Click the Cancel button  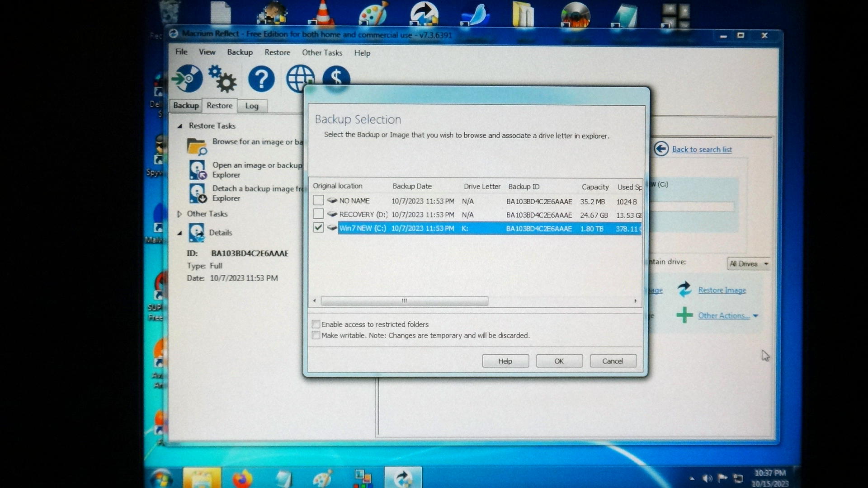[613, 361]
